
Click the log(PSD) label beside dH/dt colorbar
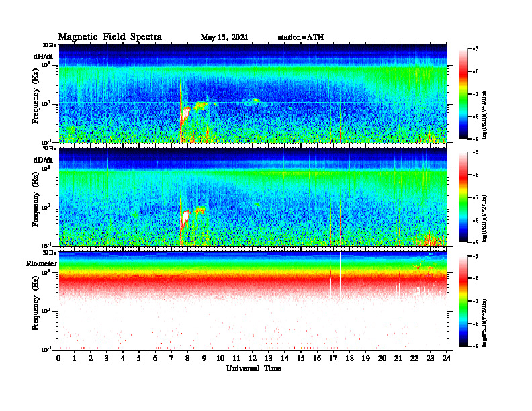tap(484, 115)
